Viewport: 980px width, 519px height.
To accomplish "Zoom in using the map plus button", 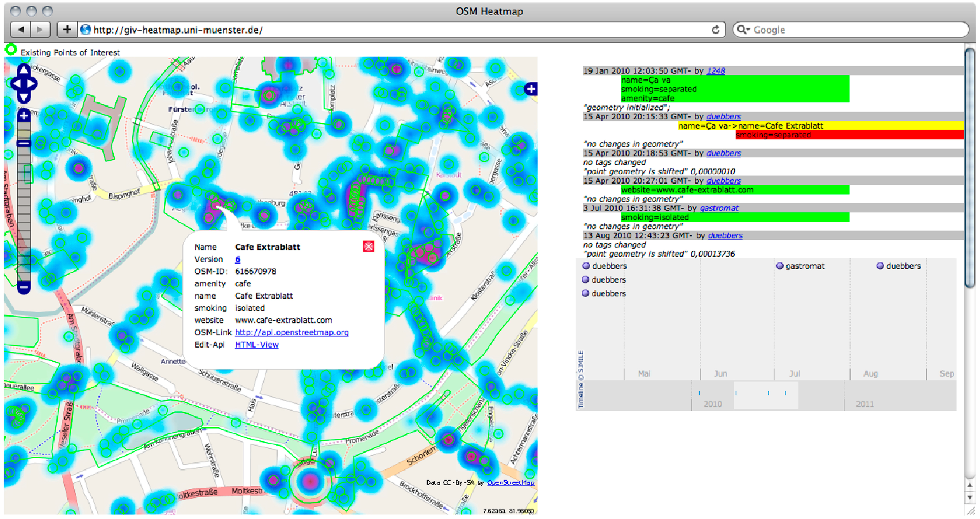I will coord(24,116).
